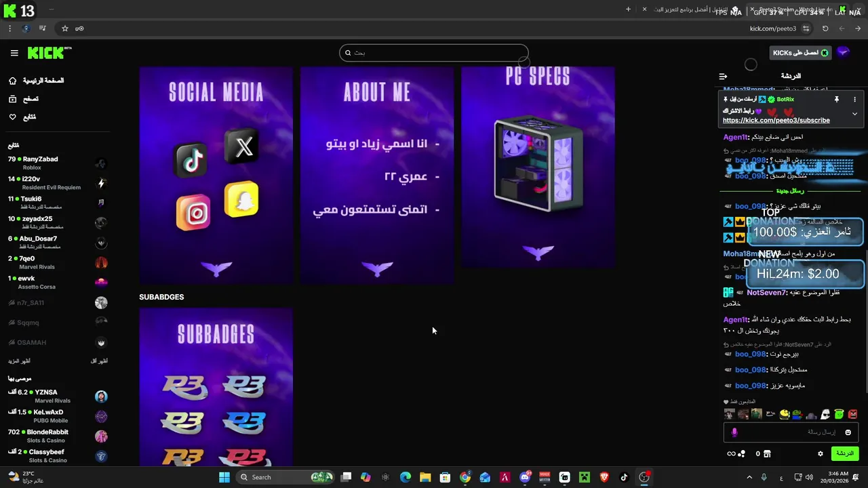
Task: Focus the send message chat input
Action: click(x=790, y=432)
